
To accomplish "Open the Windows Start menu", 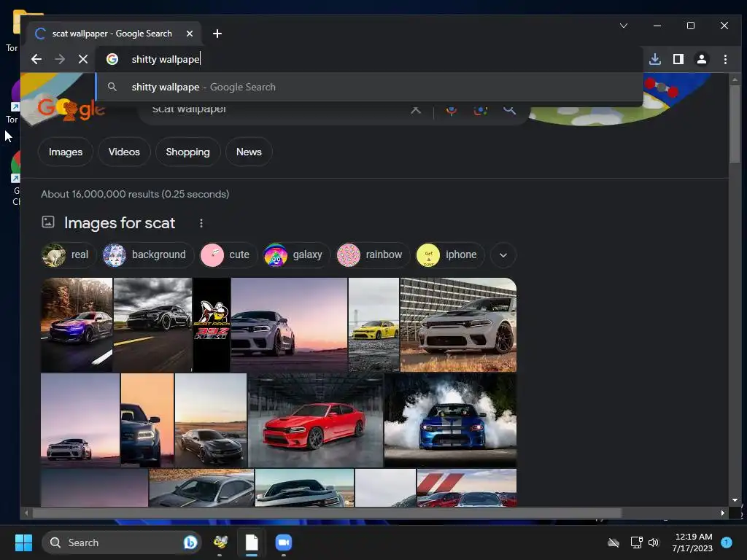I will pos(23,542).
